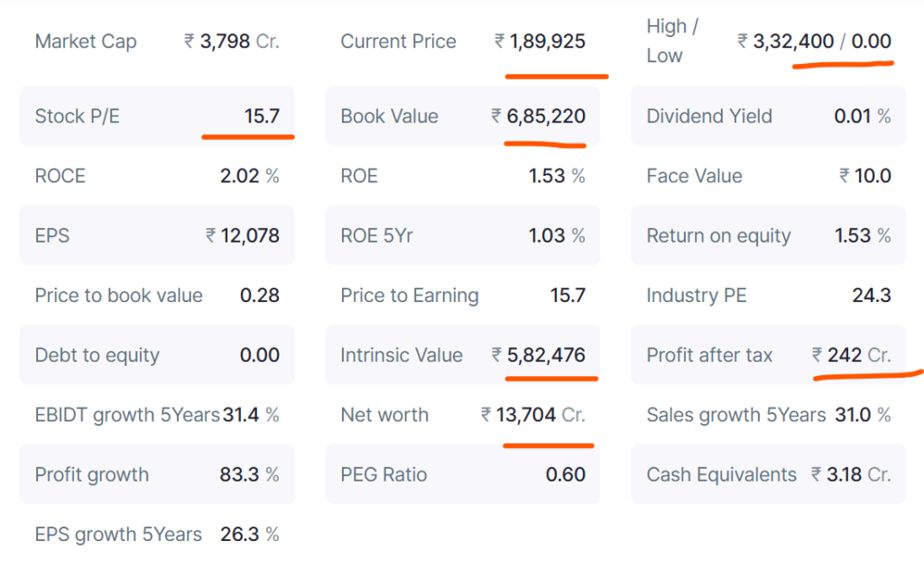
Task: Click the EPS value 12,078
Action: point(242,236)
